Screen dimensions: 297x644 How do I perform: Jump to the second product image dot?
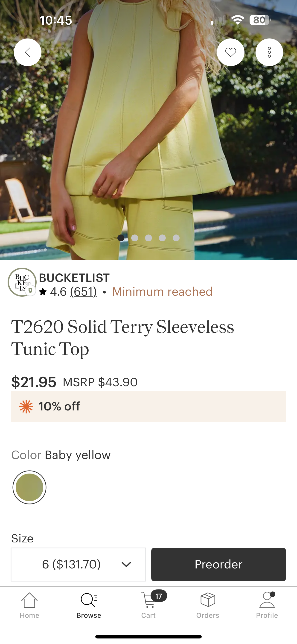pyautogui.click(x=135, y=238)
